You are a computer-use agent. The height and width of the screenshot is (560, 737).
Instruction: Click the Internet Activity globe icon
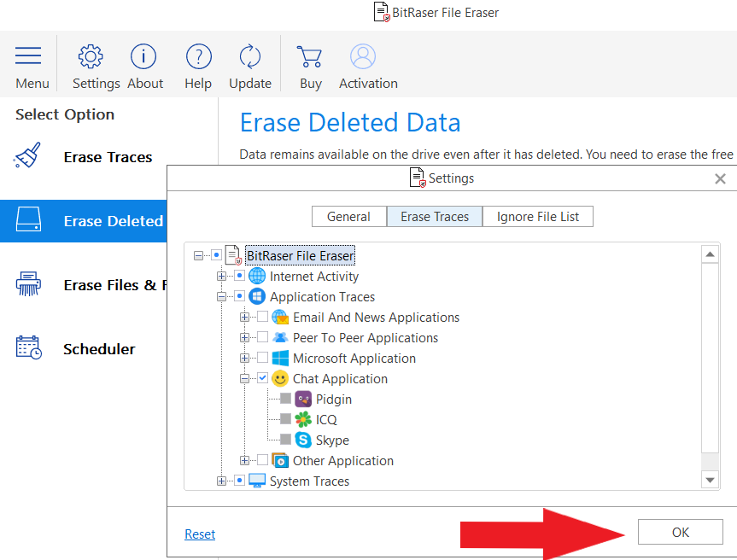pos(257,276)
